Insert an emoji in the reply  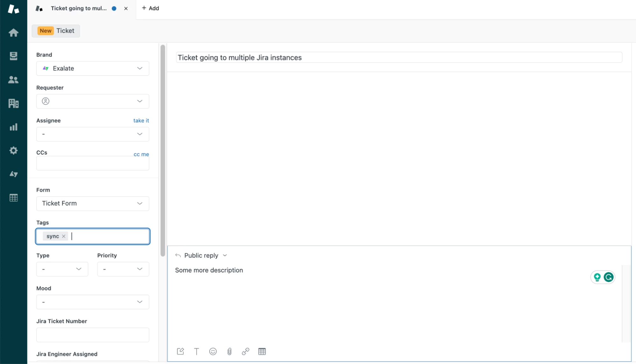pos(213,351)
